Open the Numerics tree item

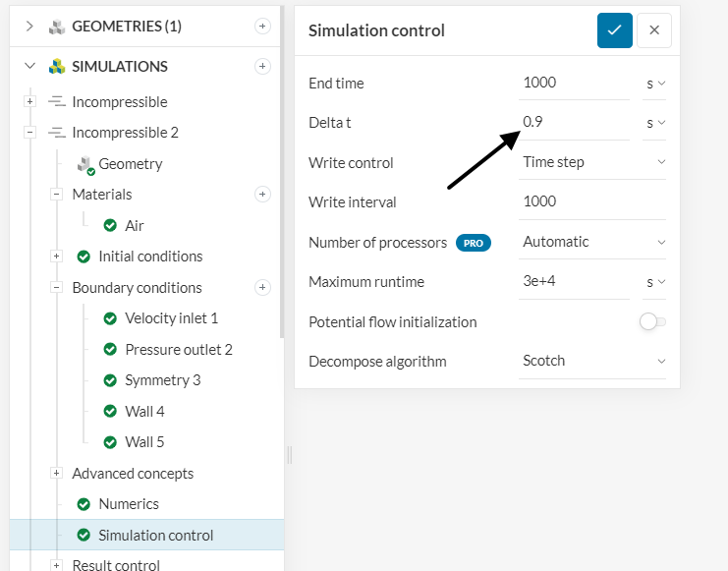pos(128,504)
